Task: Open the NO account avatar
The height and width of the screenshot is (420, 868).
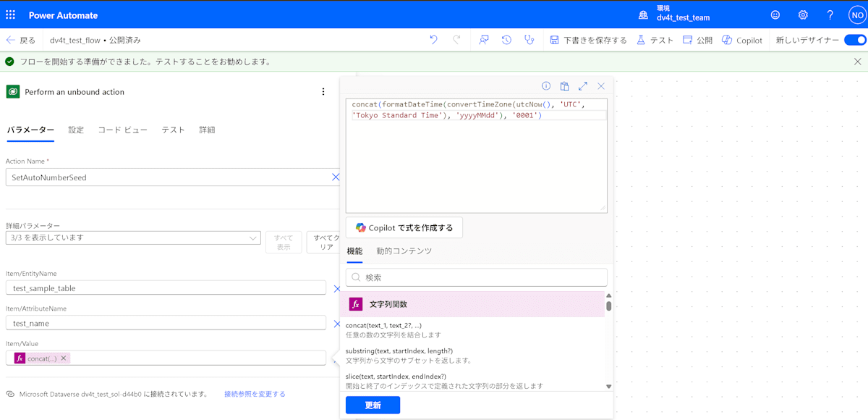Action: click(x=856, y=14)
